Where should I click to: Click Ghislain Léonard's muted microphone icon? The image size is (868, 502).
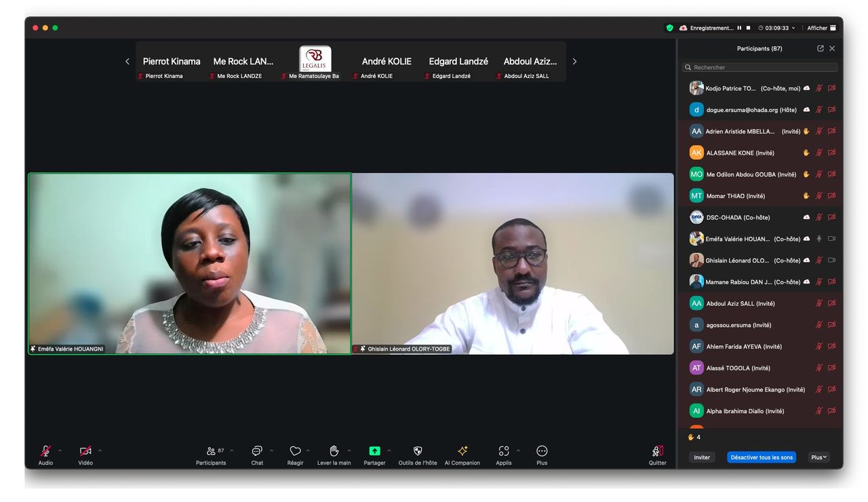819,260
